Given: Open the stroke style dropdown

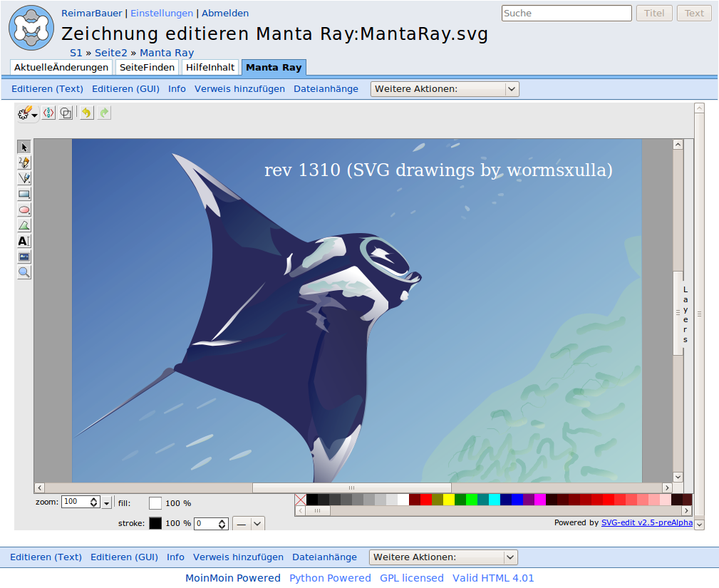Looking at the screenshot, I should coord(249,523).
